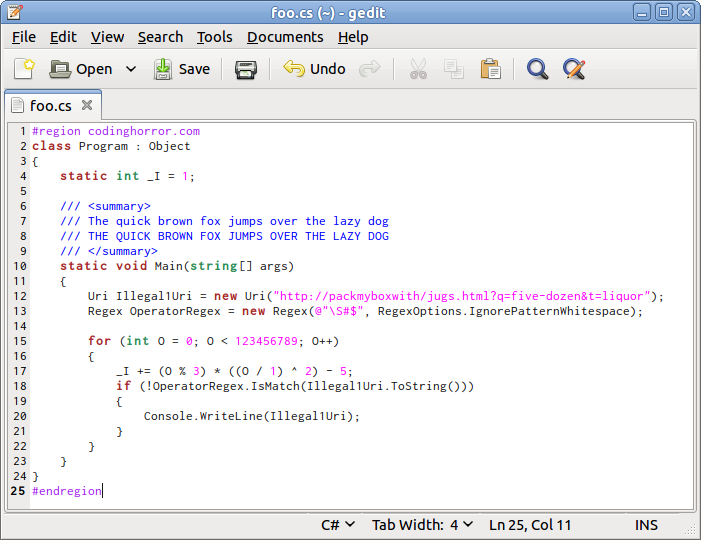The width and height of the screenshot is (701, 540).
Task: Click the Print icon
Action: click(246, 69)
